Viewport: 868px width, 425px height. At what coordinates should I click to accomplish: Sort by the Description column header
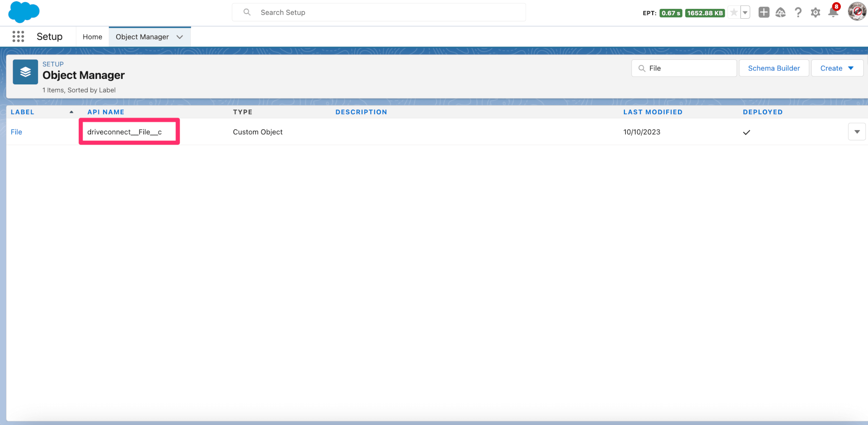pyautogui.click(x=361, y=112)
